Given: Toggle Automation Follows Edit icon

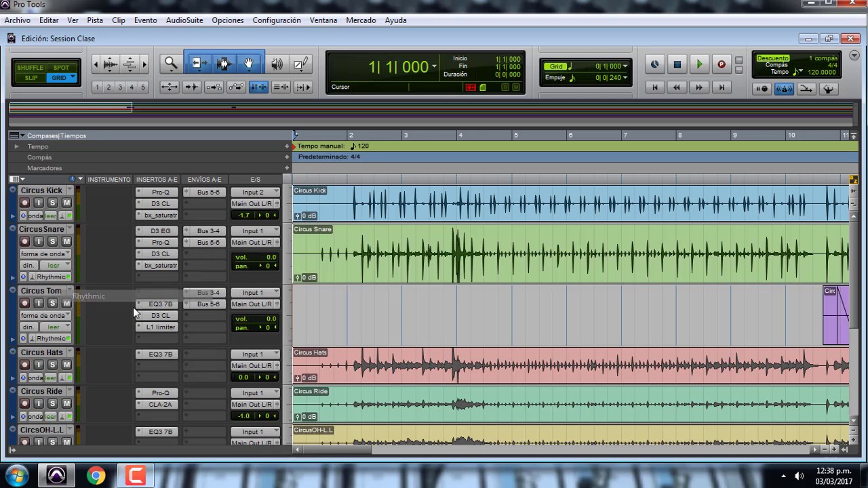Looking at the screenshot, I should tap(236, 87).
